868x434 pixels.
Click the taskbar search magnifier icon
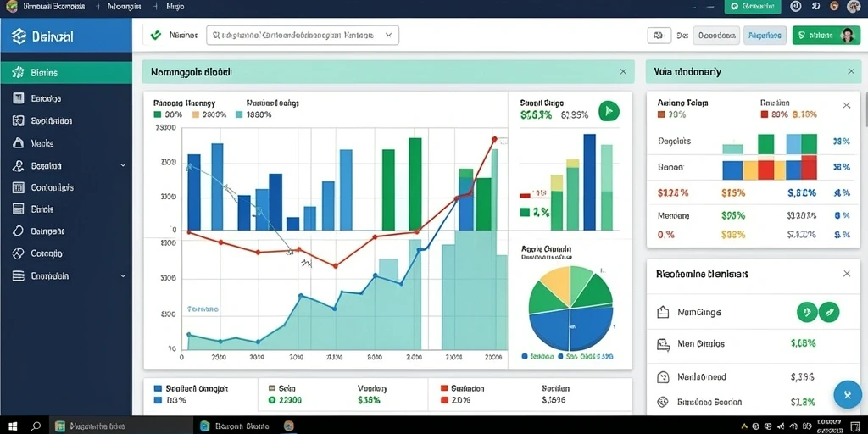36,426
